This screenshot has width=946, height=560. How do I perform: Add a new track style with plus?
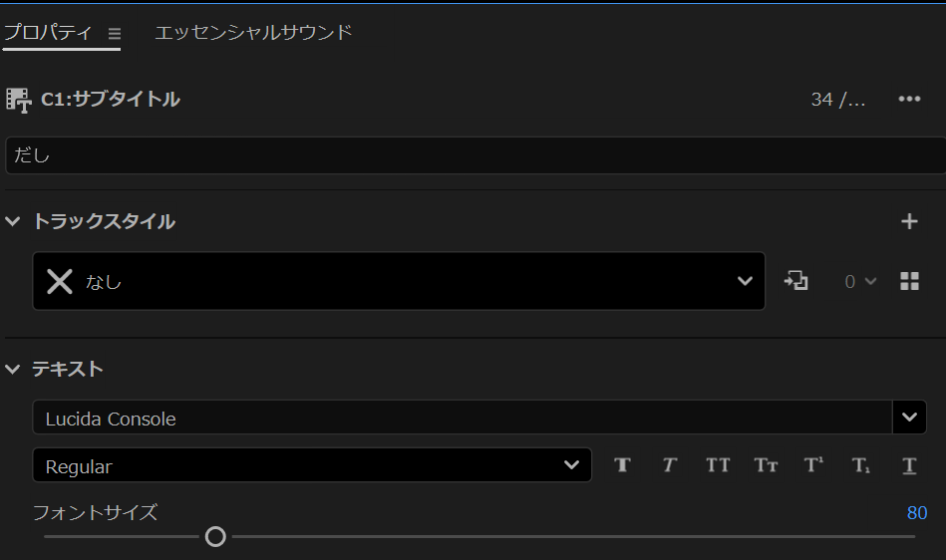click(x=909, y=221)
